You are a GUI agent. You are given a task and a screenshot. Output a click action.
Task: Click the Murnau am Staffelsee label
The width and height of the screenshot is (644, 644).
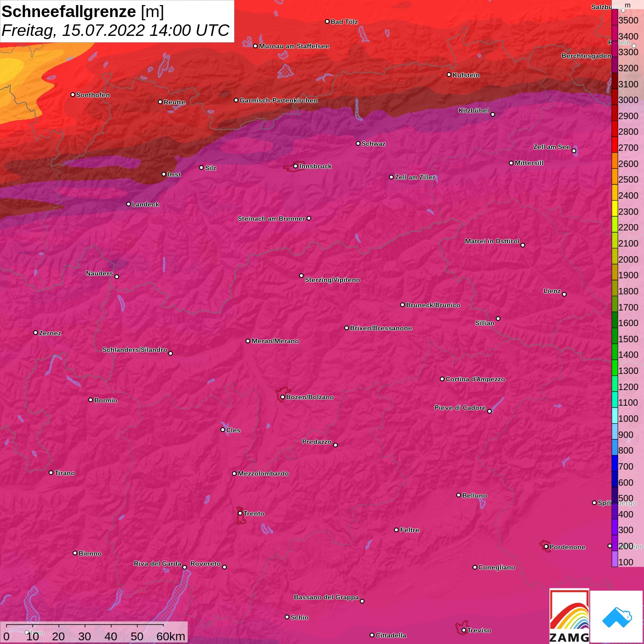[x=294, y=46]
